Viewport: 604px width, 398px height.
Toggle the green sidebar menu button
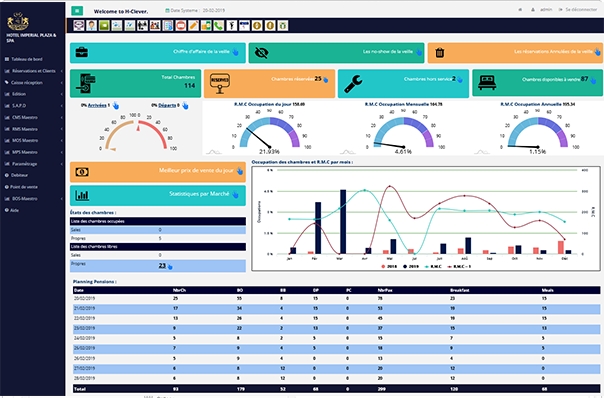click(77, 11)
